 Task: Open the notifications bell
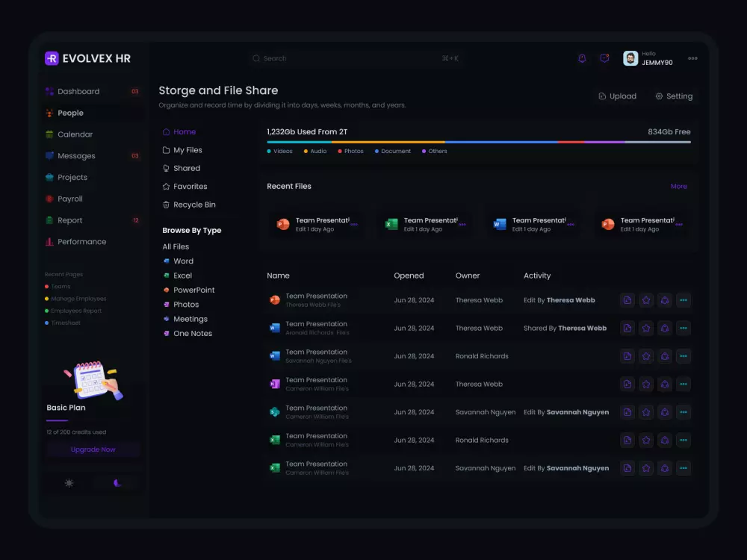pyautogui.click(x=582, y=58)
